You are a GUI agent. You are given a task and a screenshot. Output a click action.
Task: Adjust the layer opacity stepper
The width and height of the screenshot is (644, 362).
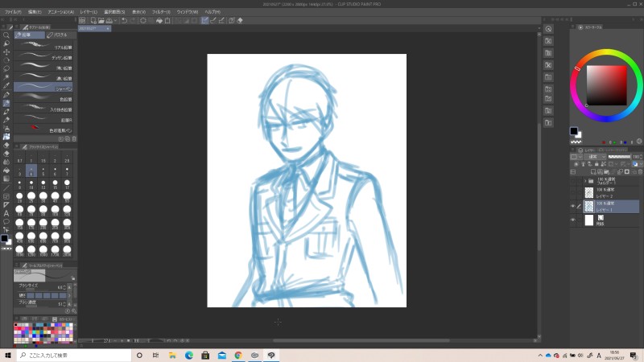coord(641,157)
